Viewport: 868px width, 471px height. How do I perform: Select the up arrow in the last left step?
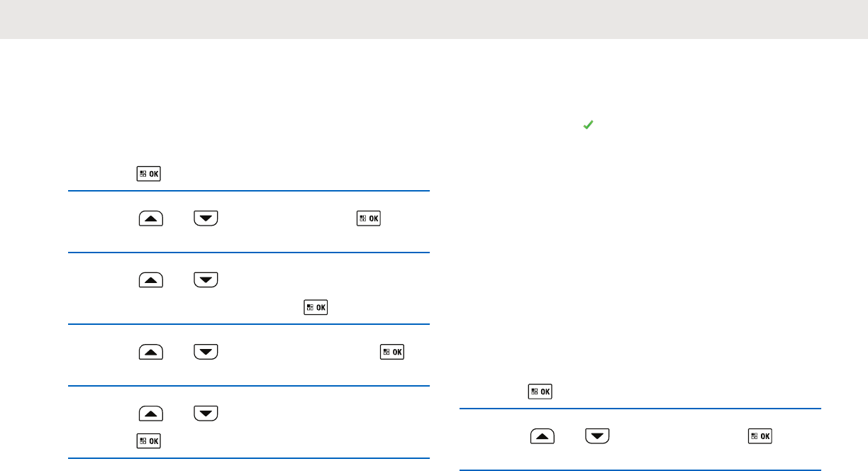150,413
